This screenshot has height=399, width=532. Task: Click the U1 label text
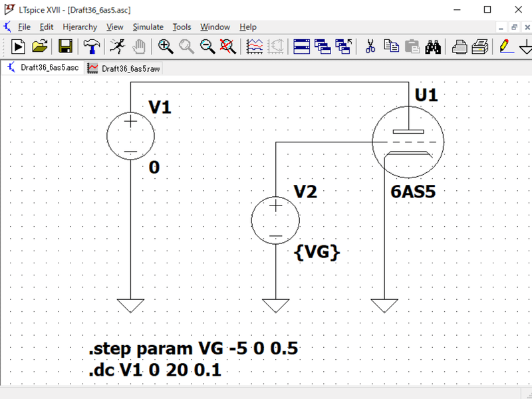click(426, 95)
